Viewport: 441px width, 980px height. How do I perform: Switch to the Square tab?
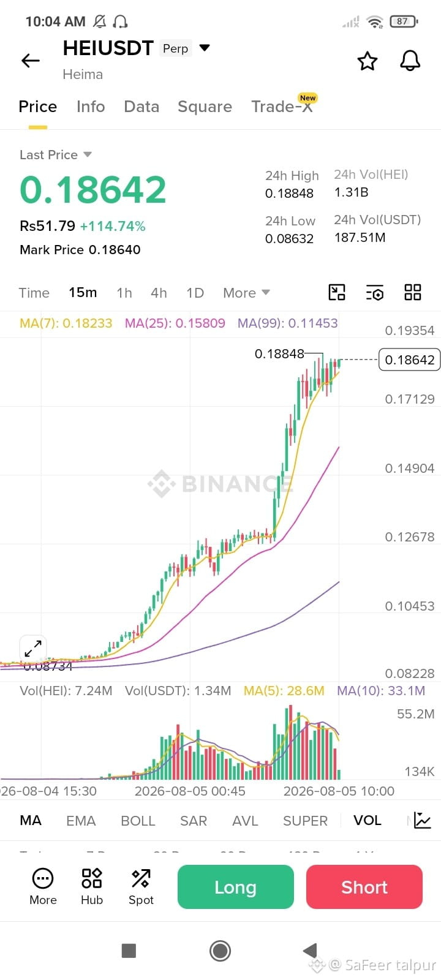coord(205,107)
